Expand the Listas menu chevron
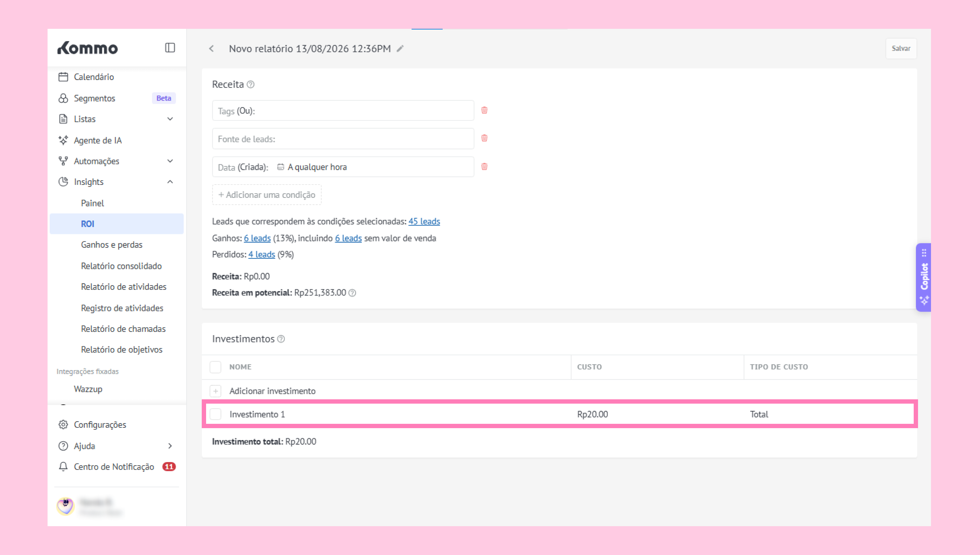The width and height of the screenshot is (980, 555). (170, 119)
